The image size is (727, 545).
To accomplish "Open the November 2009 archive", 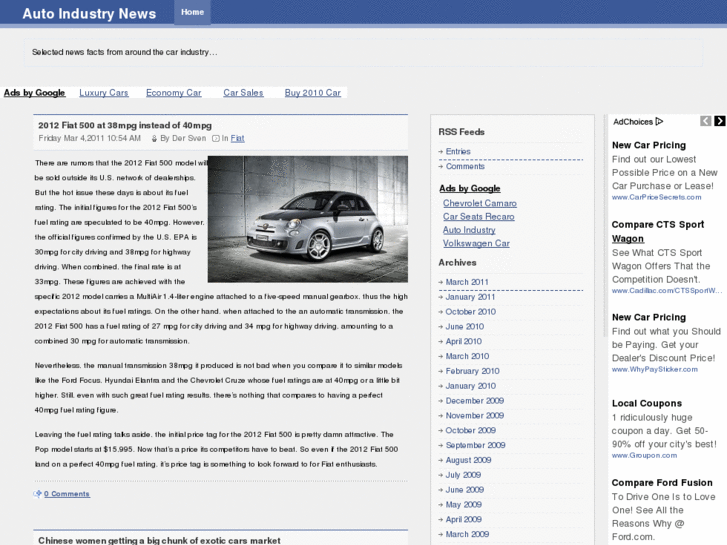I will 475,416.
